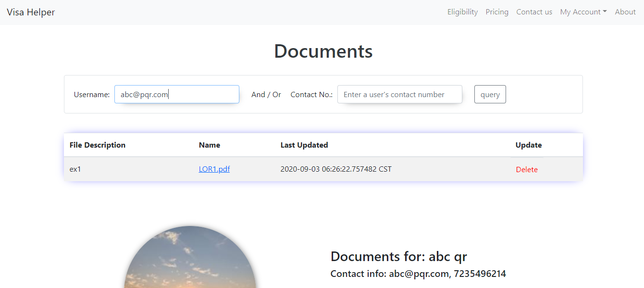Image resolution: width=644 pixels, height=288 pixels.
Task: Click the 'Contact No.:' field label
Action: tap(311, 95)
